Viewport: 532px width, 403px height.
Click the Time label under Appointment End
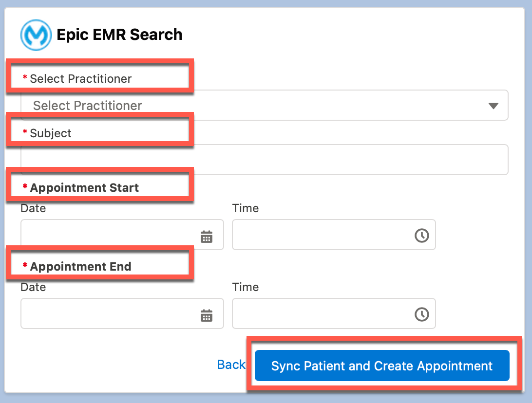pos(246,287)
